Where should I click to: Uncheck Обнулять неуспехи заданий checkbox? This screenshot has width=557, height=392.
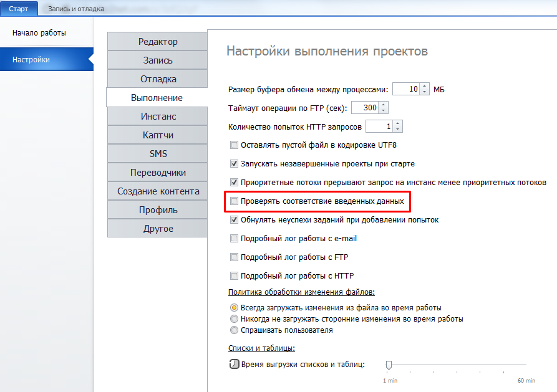tap(234, 220)
